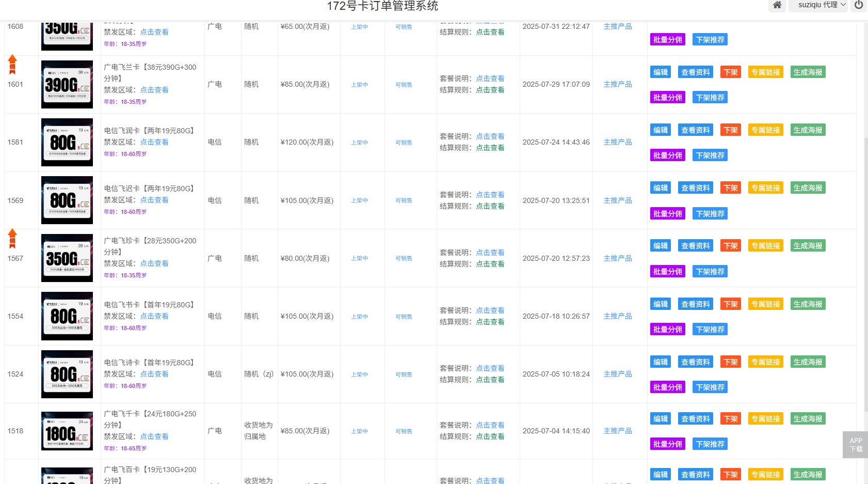Image resolution: width=868 pixels, height=484 pixels.
Task: Open the 180G product image for row 1518
Action: [67, 431]
